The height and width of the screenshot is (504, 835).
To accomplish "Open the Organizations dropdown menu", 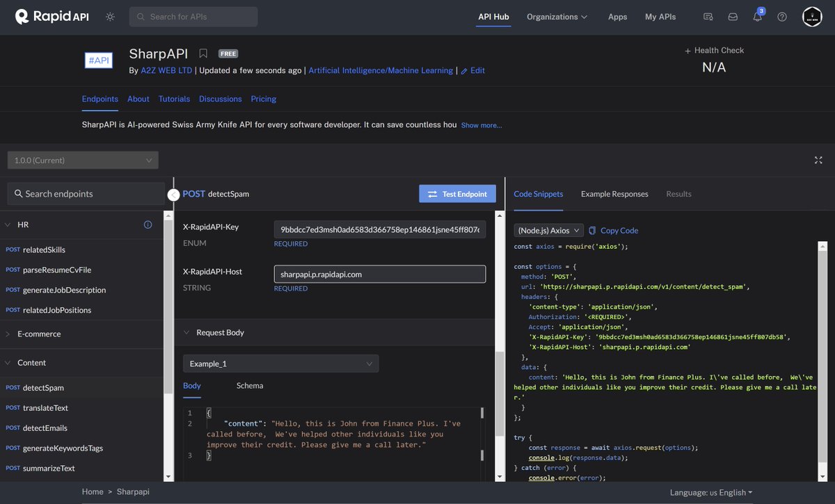I will point(557,17).
